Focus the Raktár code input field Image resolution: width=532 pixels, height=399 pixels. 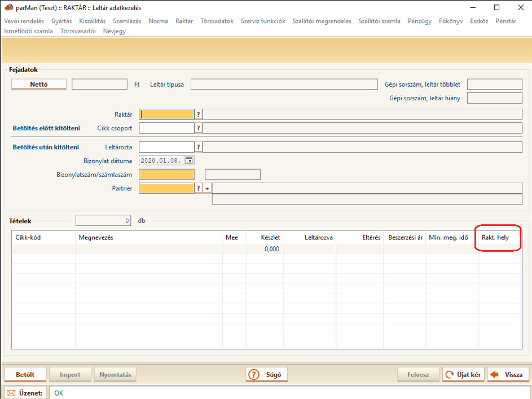[x=166, y=114]
